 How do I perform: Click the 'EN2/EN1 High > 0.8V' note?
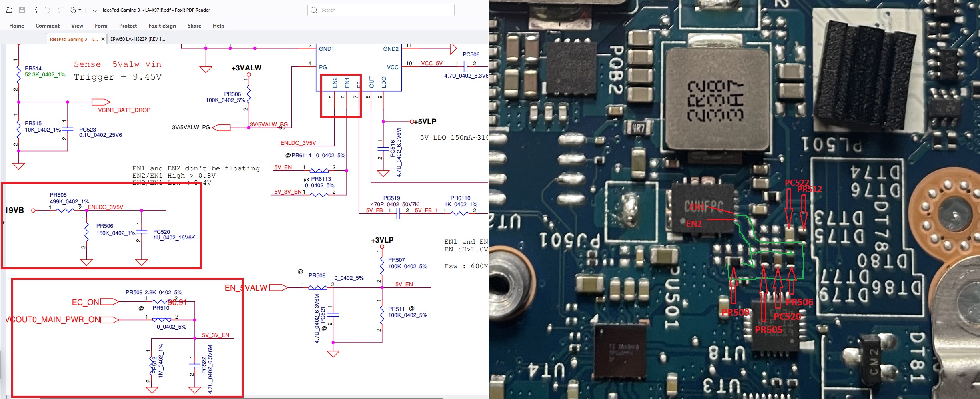[174, 176]
